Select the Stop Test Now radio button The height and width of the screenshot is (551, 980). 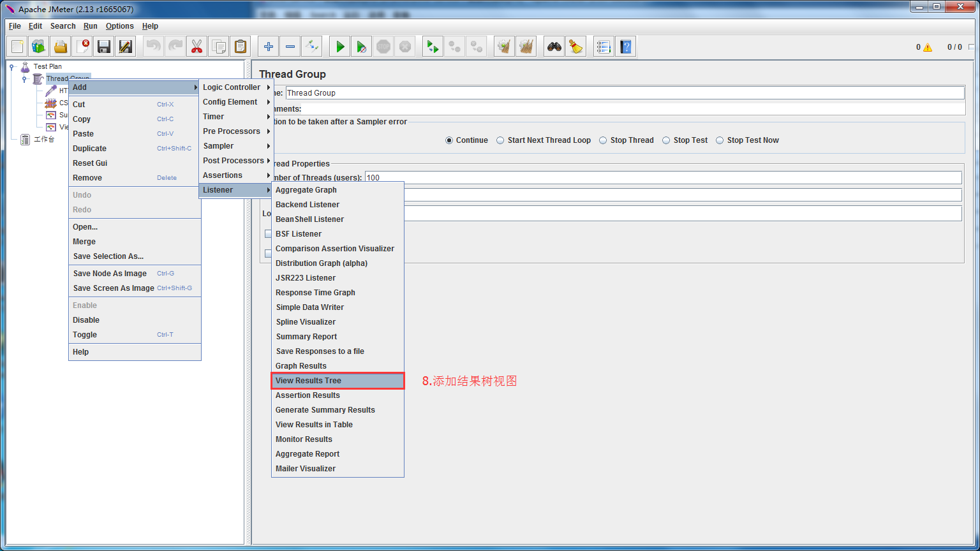pos(720,140)
